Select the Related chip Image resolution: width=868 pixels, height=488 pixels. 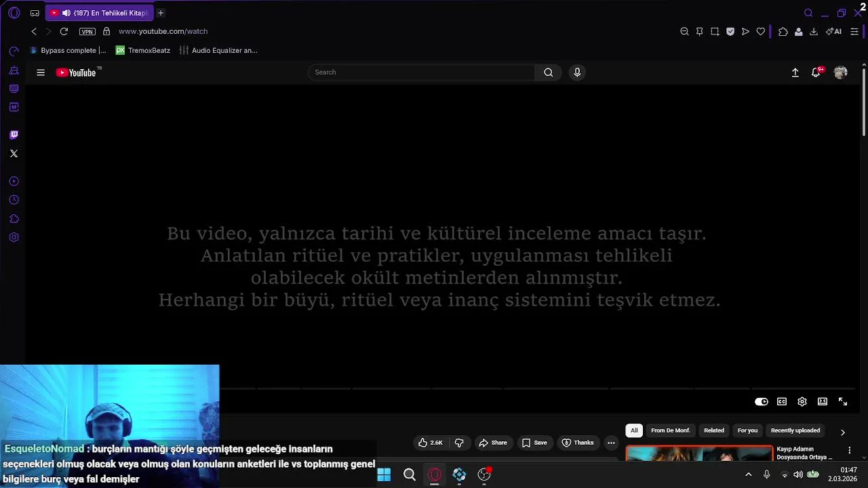point(714,430)
